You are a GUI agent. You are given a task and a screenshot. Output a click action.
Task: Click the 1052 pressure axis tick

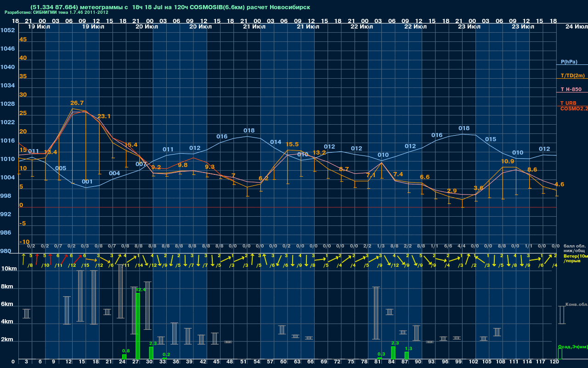click(7, 30)
